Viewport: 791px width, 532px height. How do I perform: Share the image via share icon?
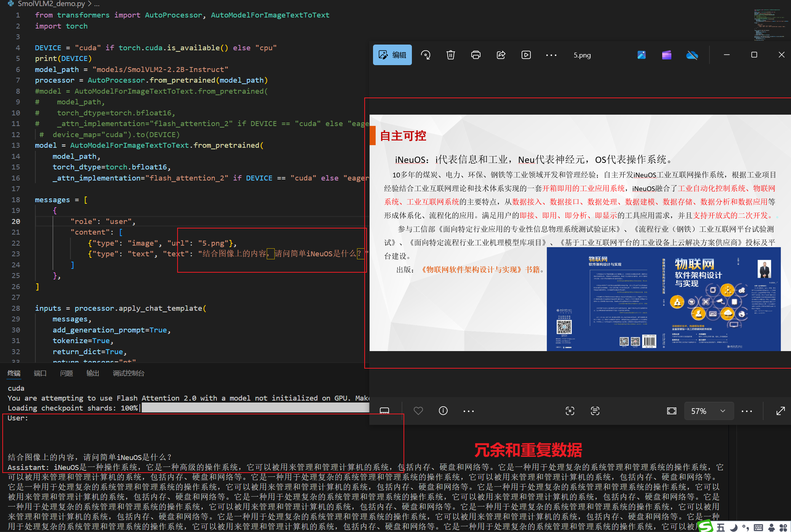point(501,55)
